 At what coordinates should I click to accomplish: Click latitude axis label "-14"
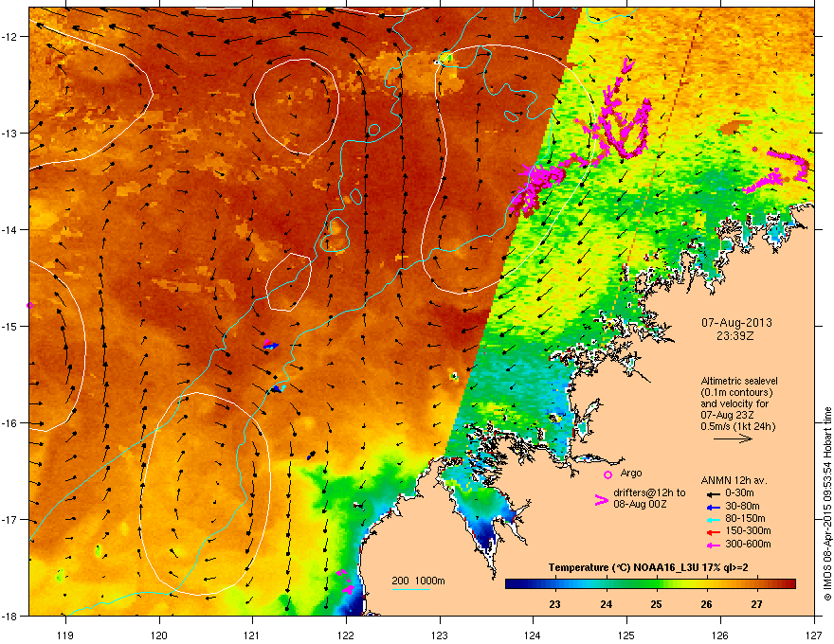(x=9, y=229)
